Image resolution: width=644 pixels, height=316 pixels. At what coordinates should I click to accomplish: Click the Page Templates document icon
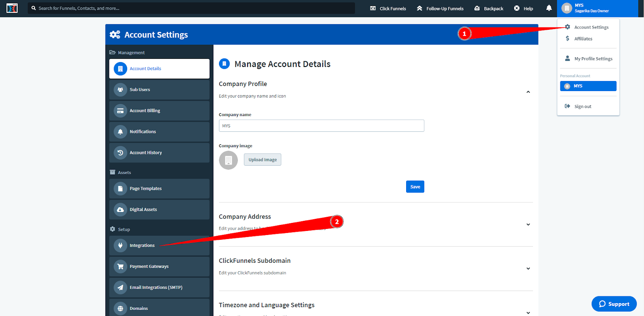[120, 189]
